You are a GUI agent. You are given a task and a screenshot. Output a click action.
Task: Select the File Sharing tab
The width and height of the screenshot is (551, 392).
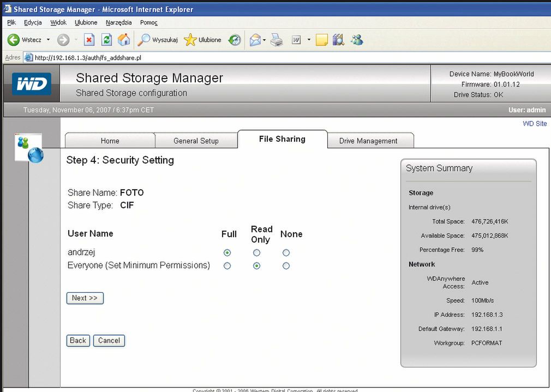tap(282, 139)
